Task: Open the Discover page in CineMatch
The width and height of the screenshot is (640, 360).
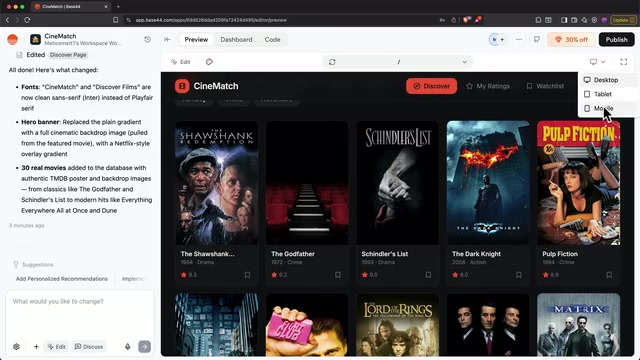Action: [x=431, y=86]
